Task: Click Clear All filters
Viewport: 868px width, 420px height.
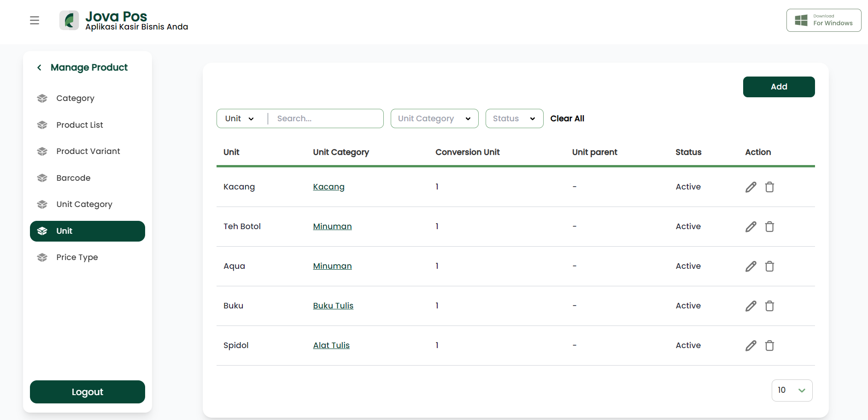Action: click(567, 118)
